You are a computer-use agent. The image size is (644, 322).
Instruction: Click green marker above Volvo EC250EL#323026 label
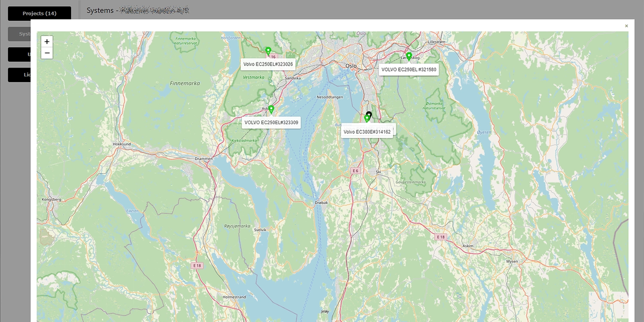pos(268,51)
